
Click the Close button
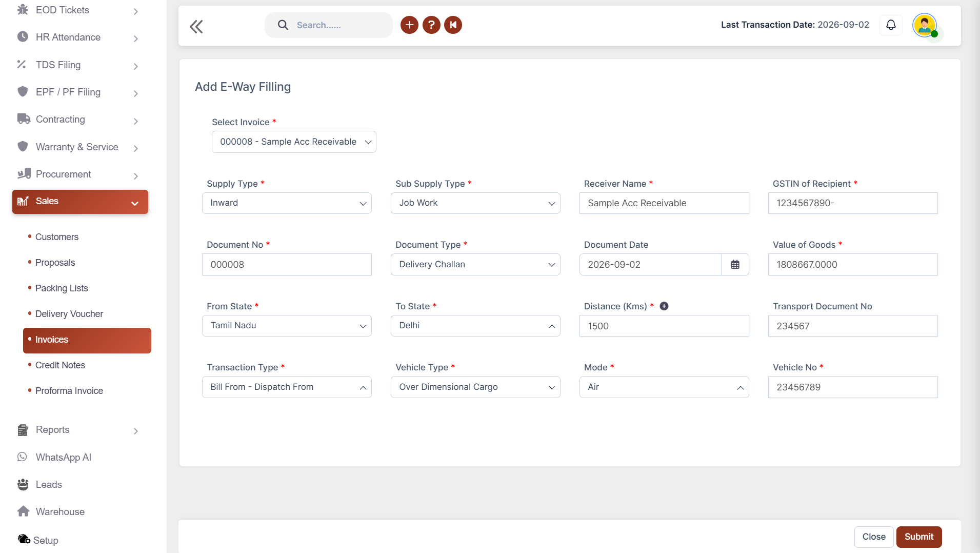point(874,537)
